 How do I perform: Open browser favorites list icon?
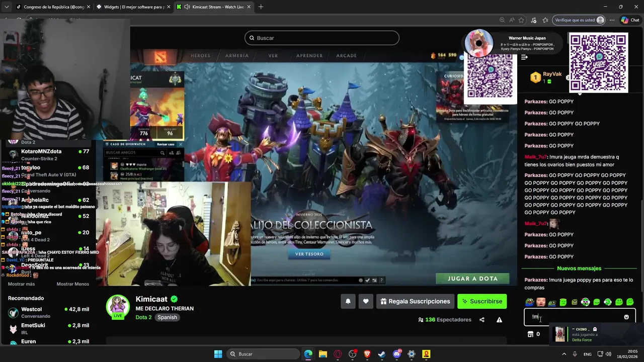click(545, 20)
